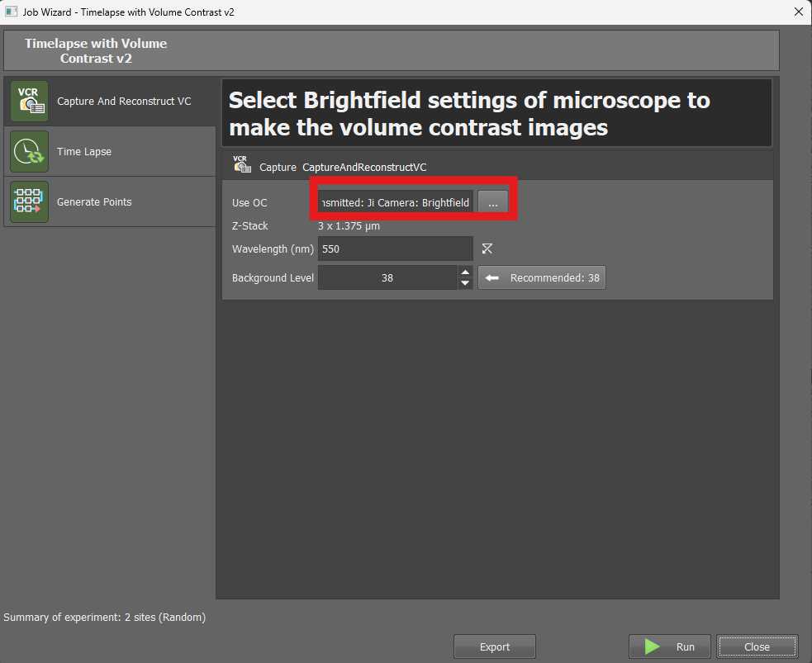The width and height of the screenshot is (812, 663).
Task: Click the Use OC text field
Action: click(x=397, y=203)
